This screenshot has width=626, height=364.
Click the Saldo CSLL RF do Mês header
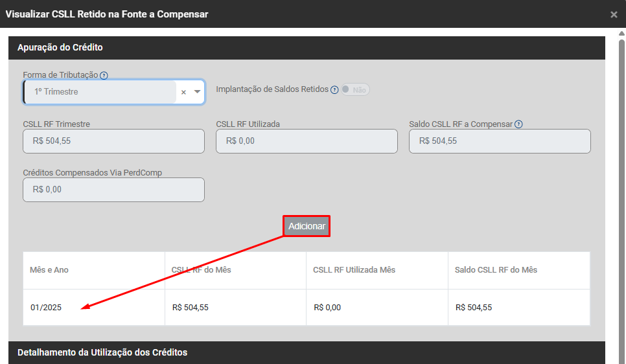(x=518, y=270)
